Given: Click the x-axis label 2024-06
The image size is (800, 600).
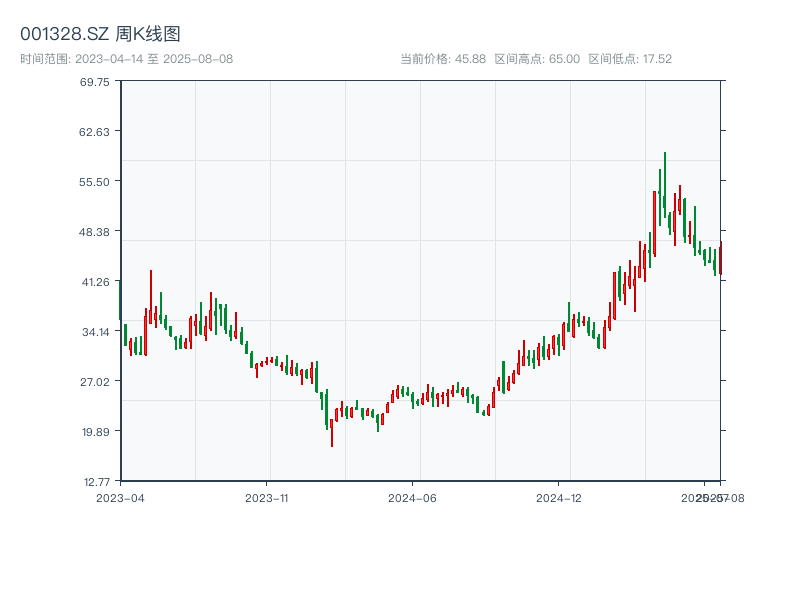Looking at the screenshot, I should tap(412, 498).
